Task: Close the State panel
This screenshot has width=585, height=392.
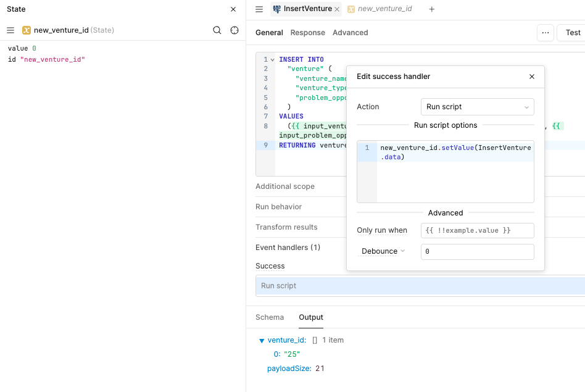Action: click(233, 9)
